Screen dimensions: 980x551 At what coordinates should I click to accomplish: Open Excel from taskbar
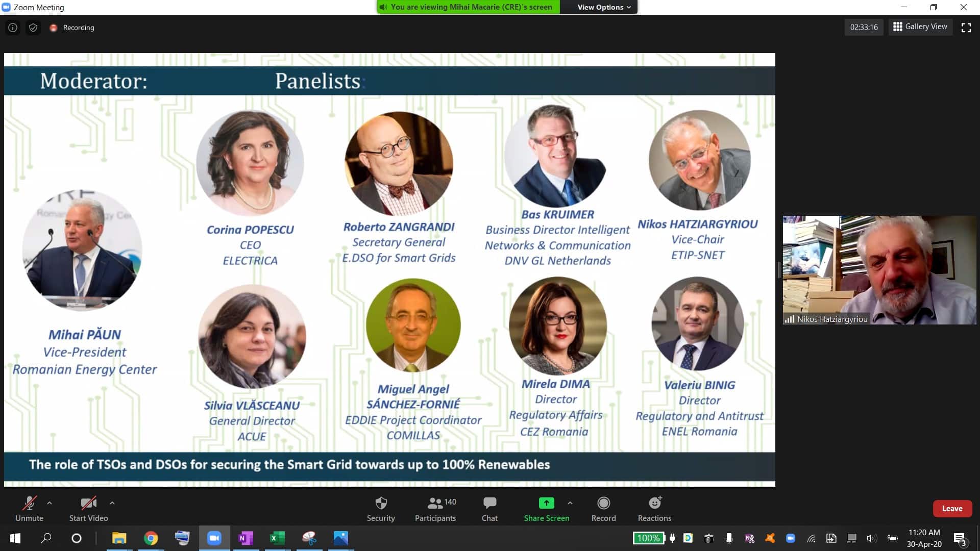click(277, 538)
